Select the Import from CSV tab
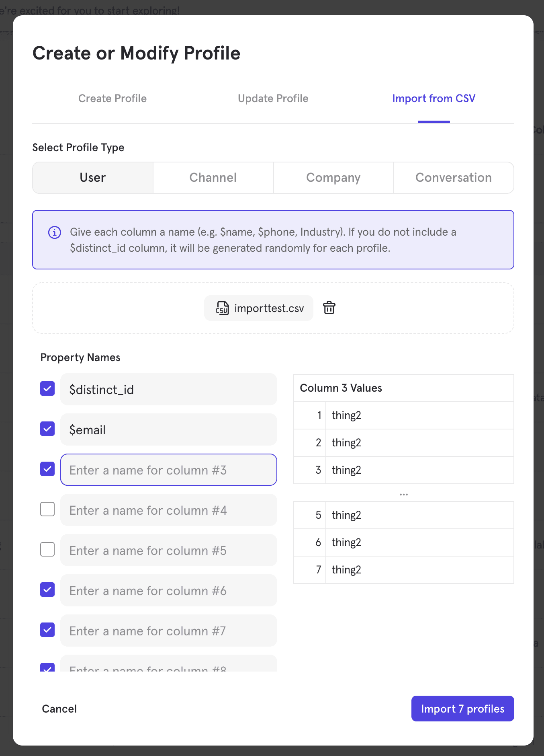The image size is (544, 756). pyautogui.click(x=434, y=99)
